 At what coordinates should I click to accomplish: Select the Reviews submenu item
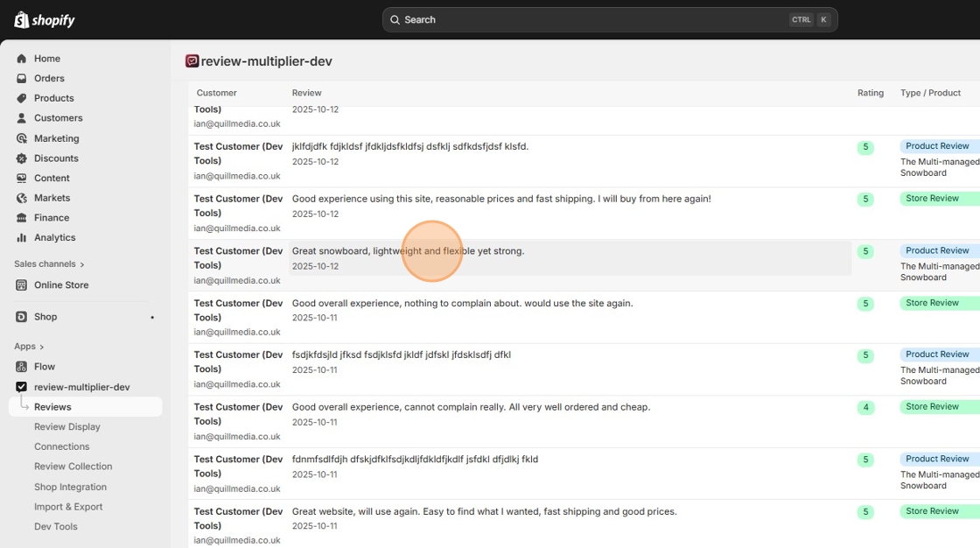click(x=85, y=406)
